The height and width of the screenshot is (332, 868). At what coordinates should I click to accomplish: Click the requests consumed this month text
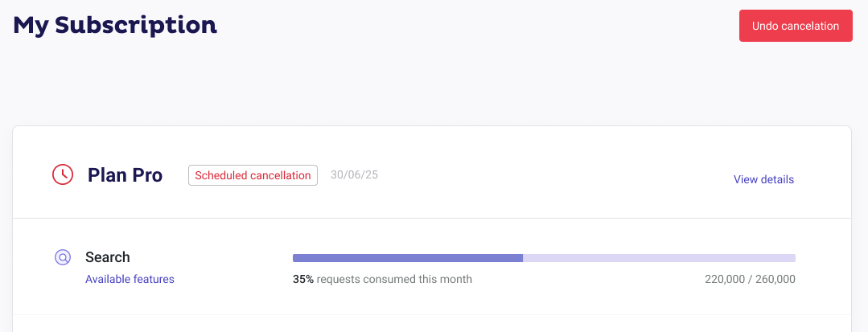coord(394,280)
